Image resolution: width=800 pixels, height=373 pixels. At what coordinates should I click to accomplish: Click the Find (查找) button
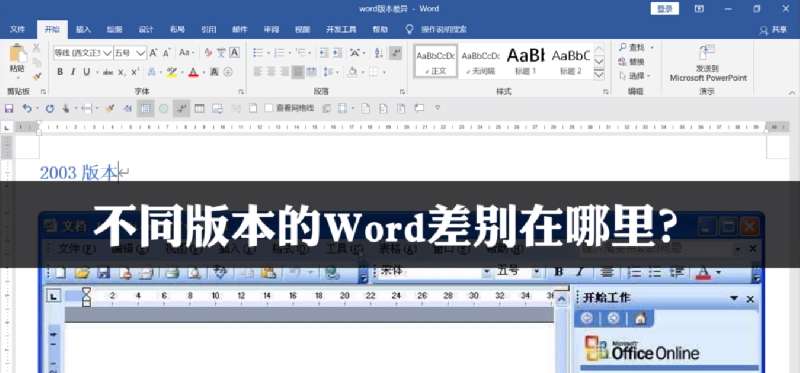[x=632, y=47]
